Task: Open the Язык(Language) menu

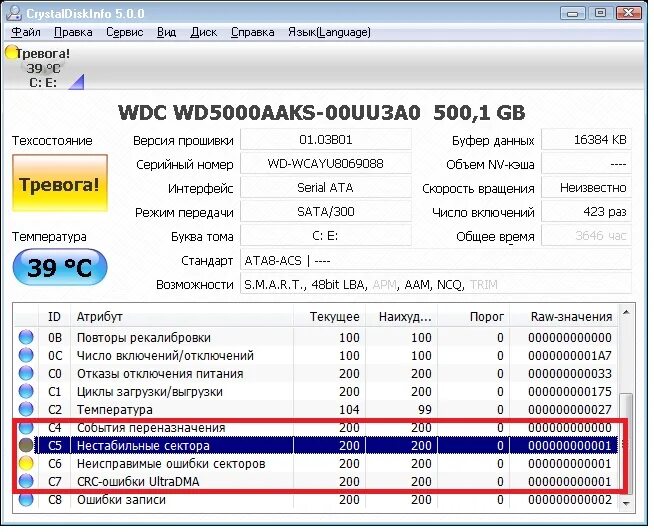Action: click(x=329, y=32)
